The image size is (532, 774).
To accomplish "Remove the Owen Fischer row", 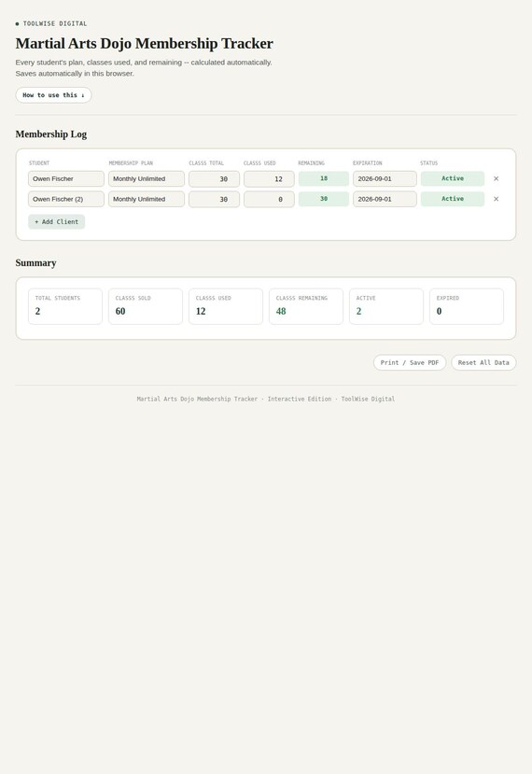I will click(496, 178).
